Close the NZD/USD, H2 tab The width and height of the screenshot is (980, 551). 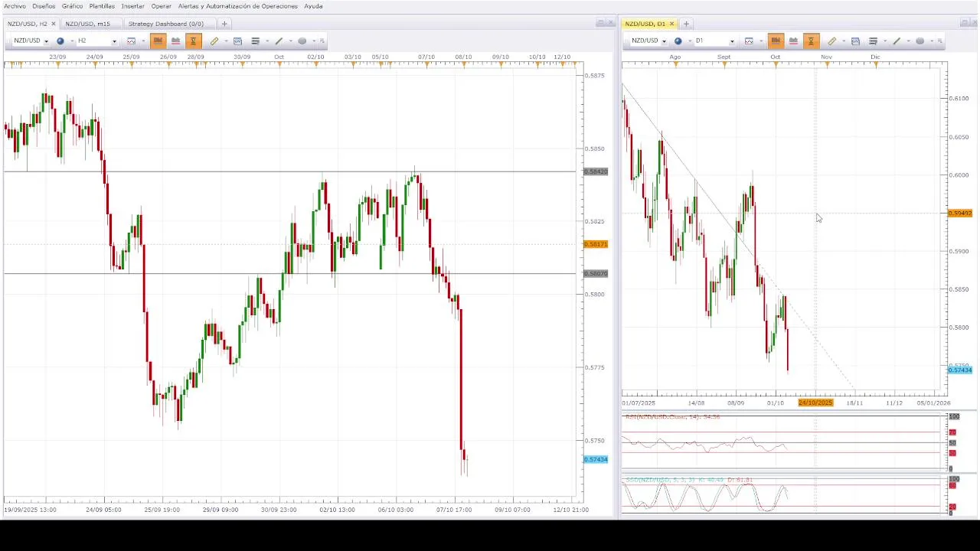(53, 24)
